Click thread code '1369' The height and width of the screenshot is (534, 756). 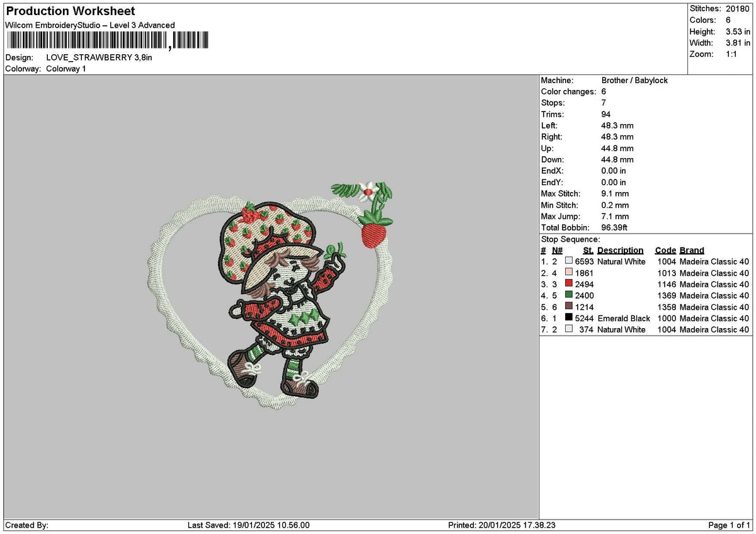pos(667,295)
